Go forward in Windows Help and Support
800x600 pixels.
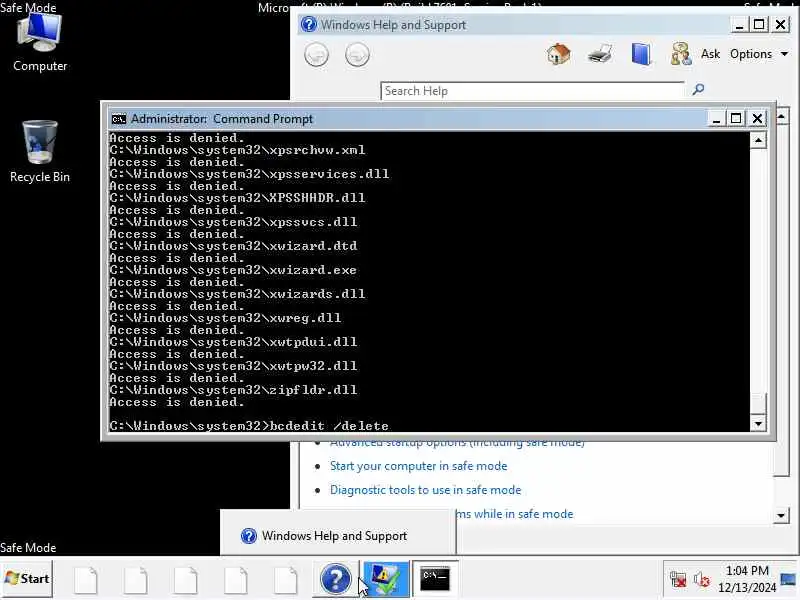pos(357,54)
